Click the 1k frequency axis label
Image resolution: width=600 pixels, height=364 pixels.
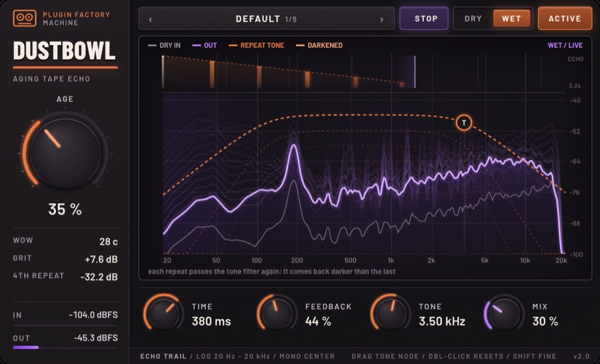(391, 260)
